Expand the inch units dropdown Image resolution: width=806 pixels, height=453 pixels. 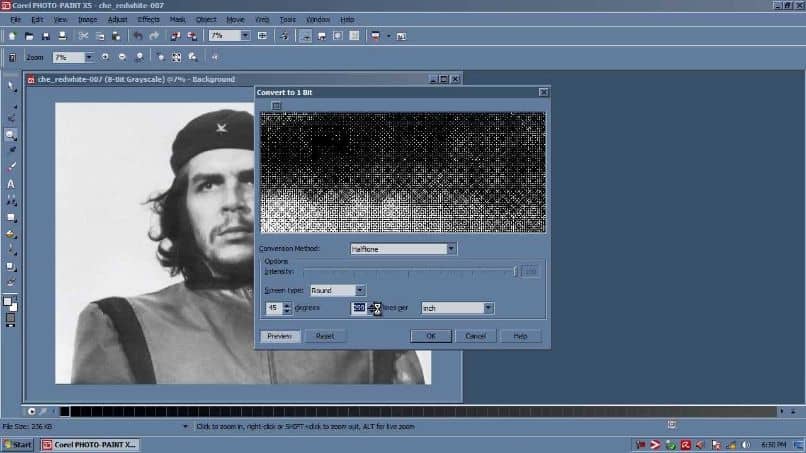click(489, 308)
